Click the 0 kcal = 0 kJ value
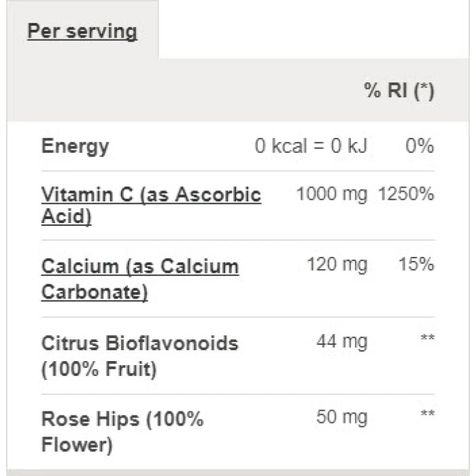This screenshot has height=476, width=476. (311, 146)
